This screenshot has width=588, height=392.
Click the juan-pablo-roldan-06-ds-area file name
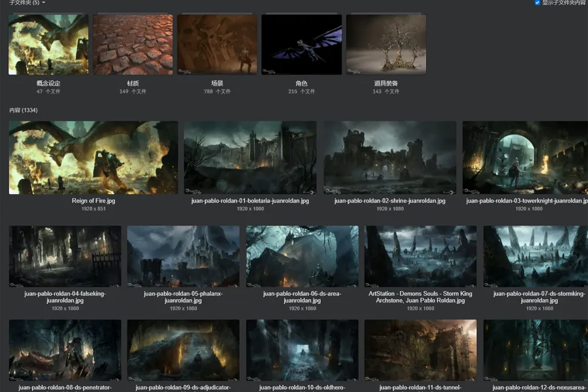pos(302,297)
